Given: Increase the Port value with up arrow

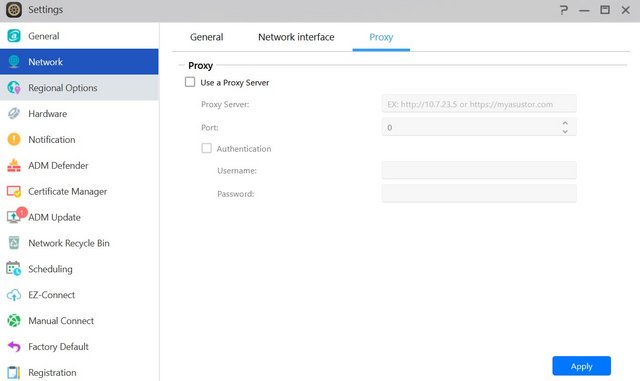Looking at the screenshot, I should [x=565, y=123].
